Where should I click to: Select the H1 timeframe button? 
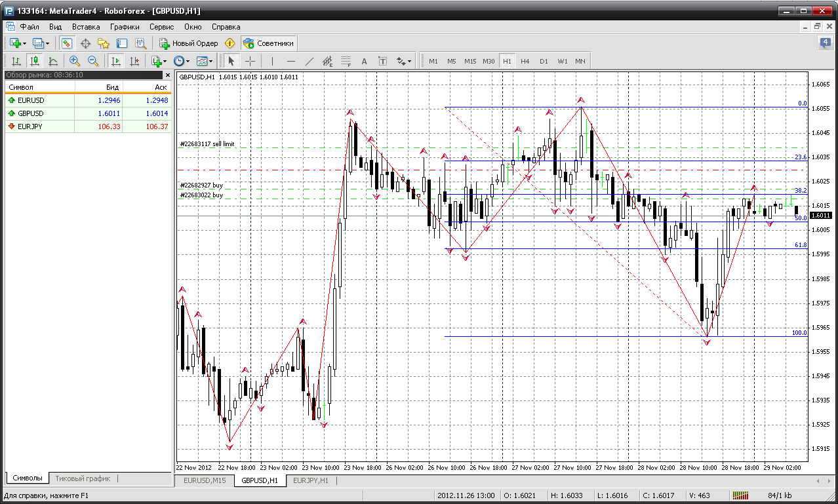507,61
